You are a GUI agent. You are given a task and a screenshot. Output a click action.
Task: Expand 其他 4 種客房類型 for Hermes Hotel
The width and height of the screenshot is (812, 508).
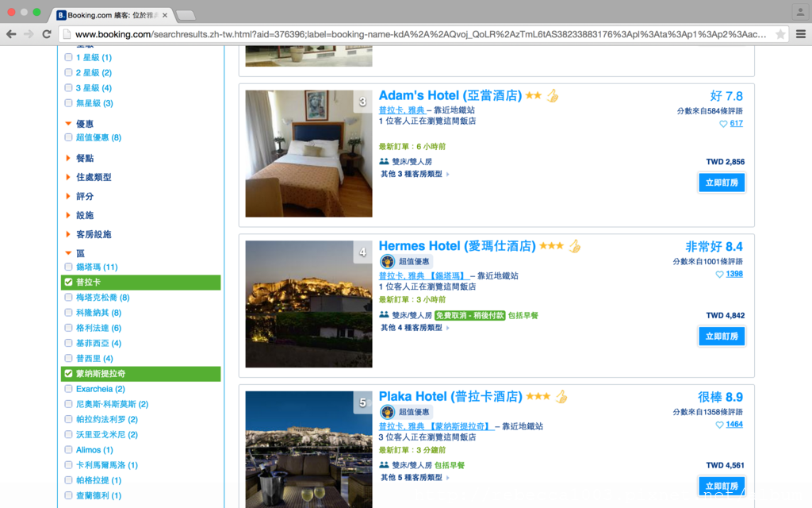point(416,328)
